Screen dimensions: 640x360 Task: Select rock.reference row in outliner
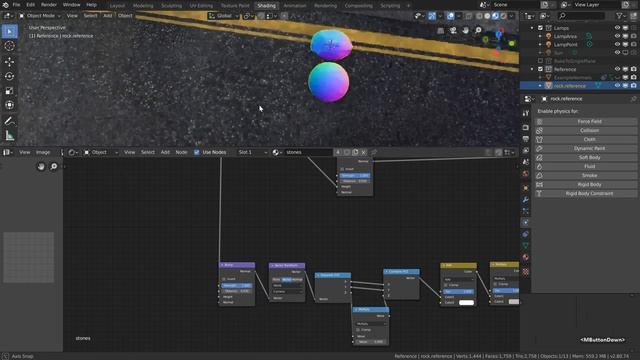click(x=579, y=86)
